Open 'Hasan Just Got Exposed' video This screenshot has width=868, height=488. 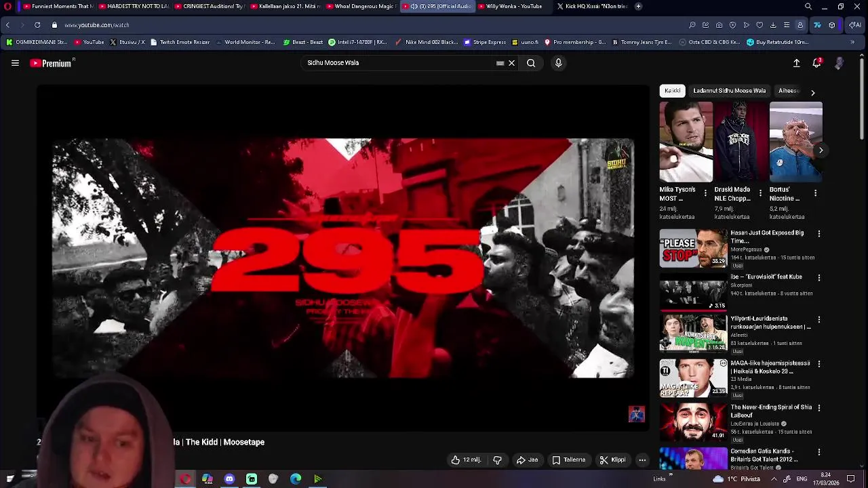[x=693, y=248]
